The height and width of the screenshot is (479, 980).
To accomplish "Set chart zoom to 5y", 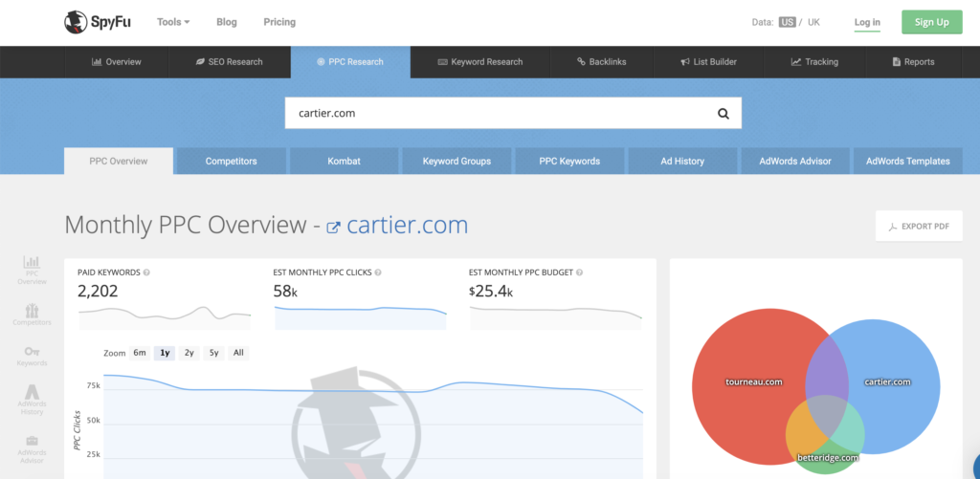I will (x=213, y=353).
